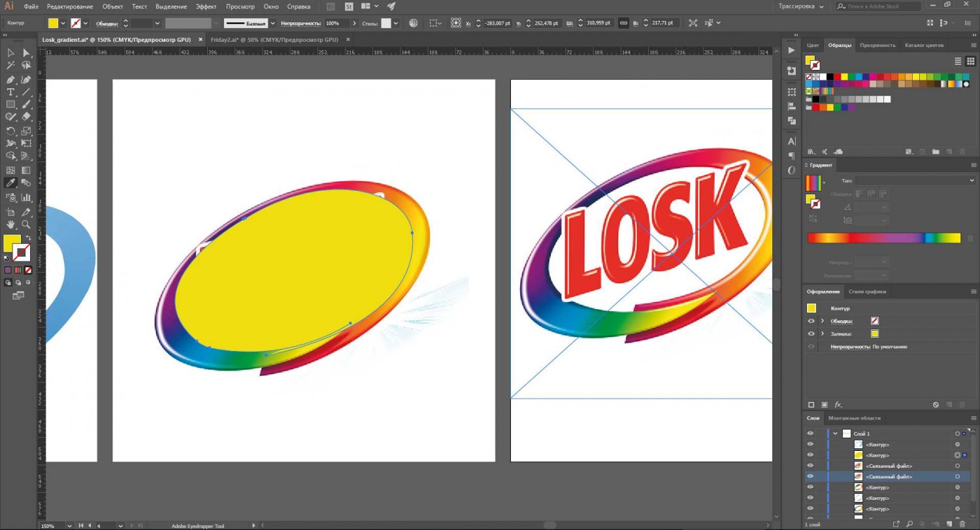
Task: Click the opacity 100% input field
Action: pyautogui.click(x=337, y=23)
